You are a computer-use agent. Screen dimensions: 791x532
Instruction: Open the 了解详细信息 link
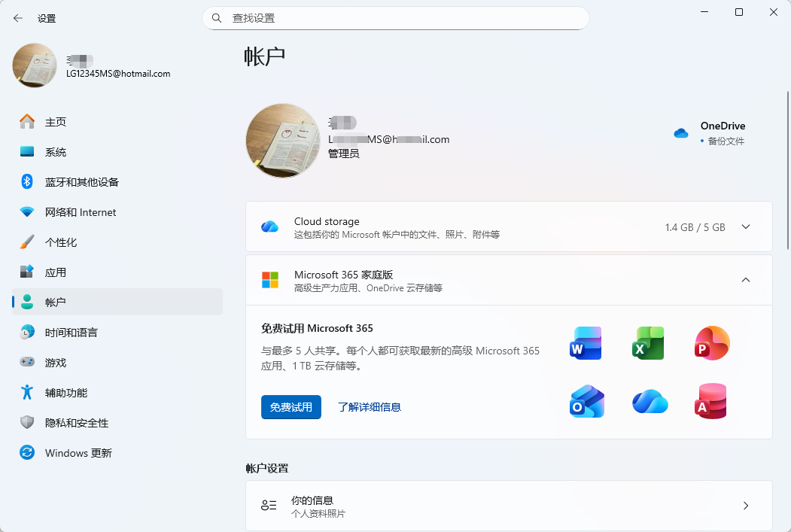click(370, 407)
